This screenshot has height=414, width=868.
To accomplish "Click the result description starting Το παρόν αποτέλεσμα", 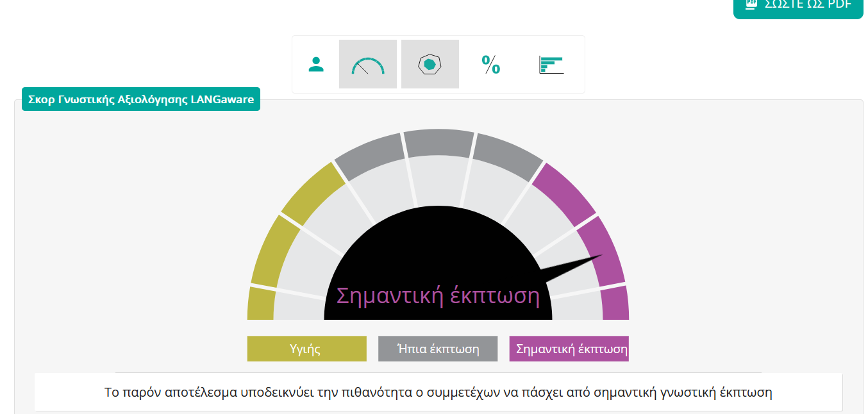I will point(438,392).
